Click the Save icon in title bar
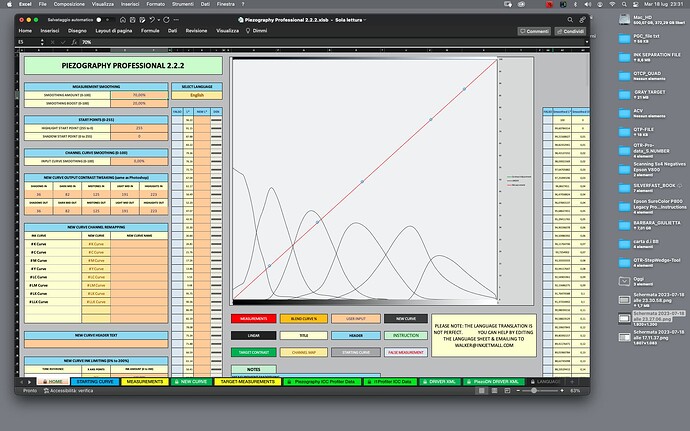Image resolution: width=690 pixels, height=431 pixels. click(132, 20)
